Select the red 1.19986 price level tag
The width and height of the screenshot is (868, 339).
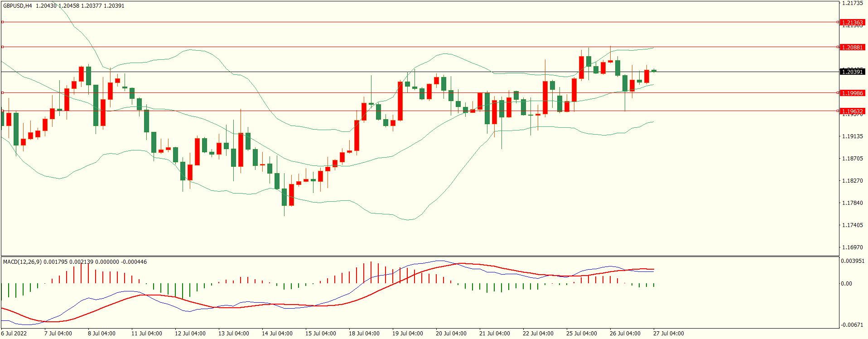852,93
